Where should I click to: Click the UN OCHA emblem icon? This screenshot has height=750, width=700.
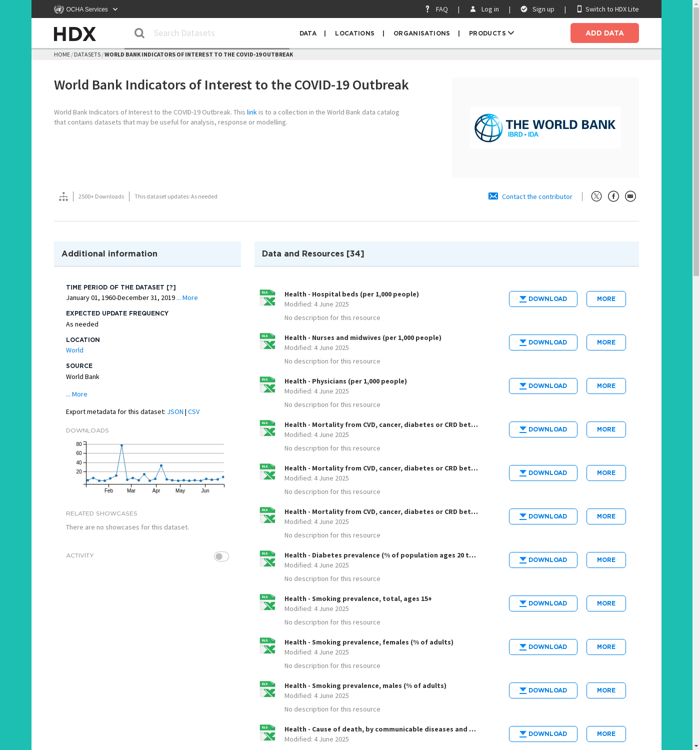59,9
